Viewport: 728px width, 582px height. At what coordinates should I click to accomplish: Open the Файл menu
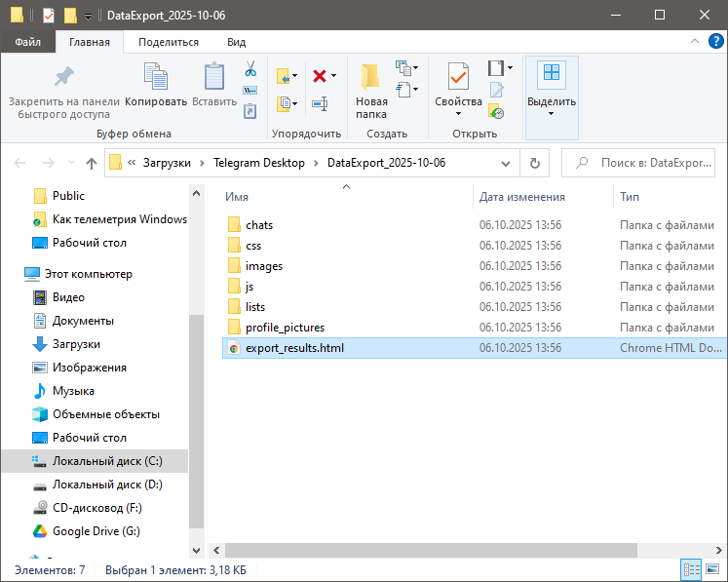pos(28,42)
